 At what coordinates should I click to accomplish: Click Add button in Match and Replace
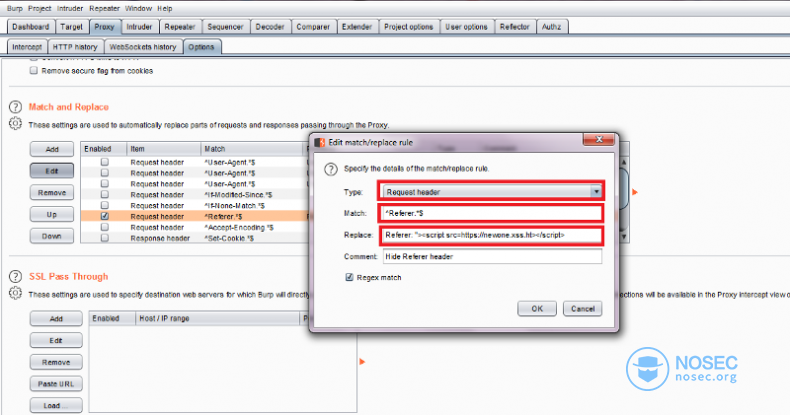[52, 149]
